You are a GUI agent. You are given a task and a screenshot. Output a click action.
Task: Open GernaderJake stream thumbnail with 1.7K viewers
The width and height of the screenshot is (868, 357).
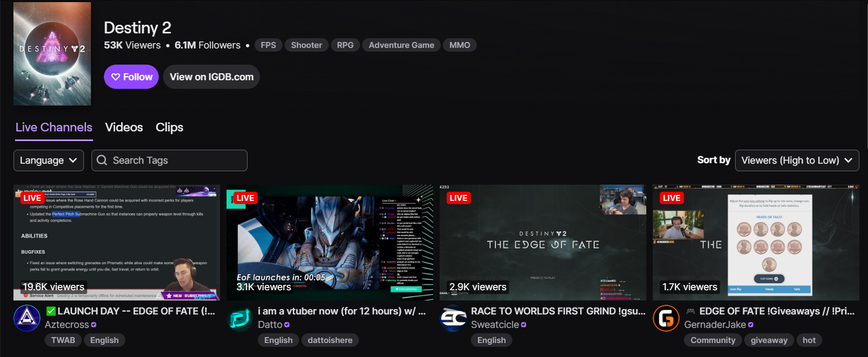[x=756, y=242]
